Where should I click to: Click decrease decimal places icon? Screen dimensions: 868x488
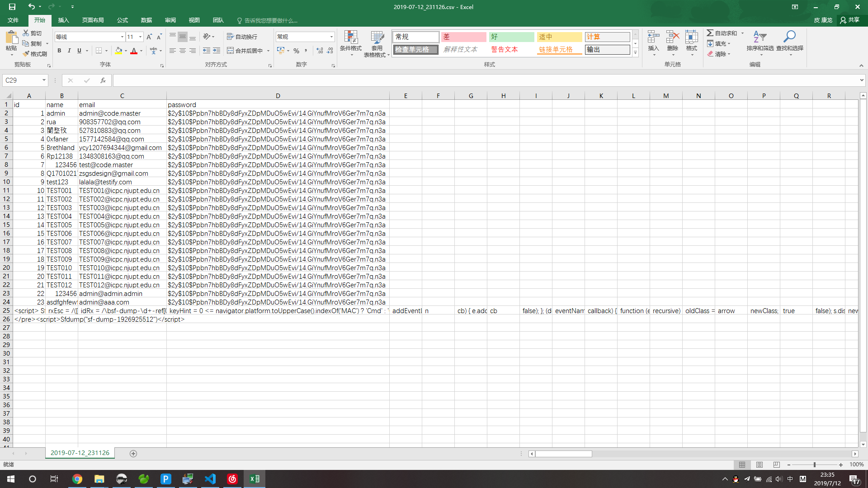pyautogui.click(x=330, y=51)
